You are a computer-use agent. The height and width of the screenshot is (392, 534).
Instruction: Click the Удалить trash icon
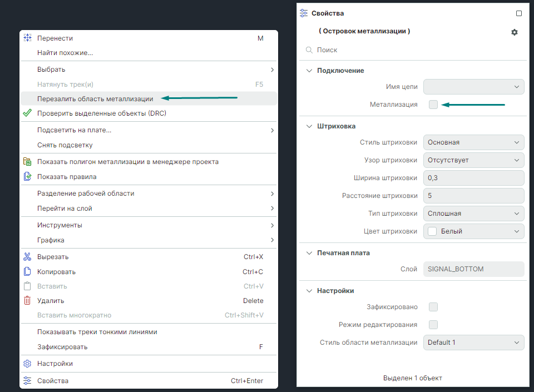[27, 301]
